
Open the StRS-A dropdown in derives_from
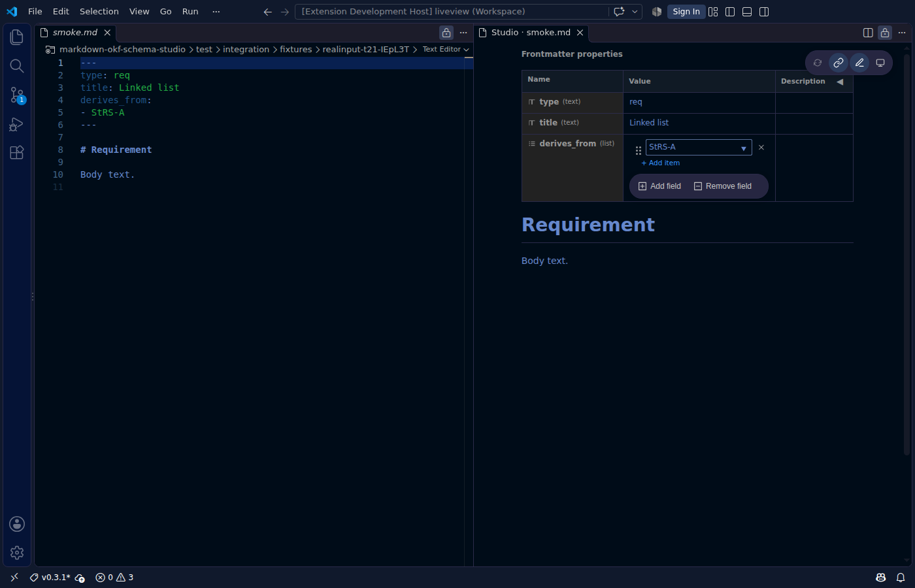pos(699,147)
